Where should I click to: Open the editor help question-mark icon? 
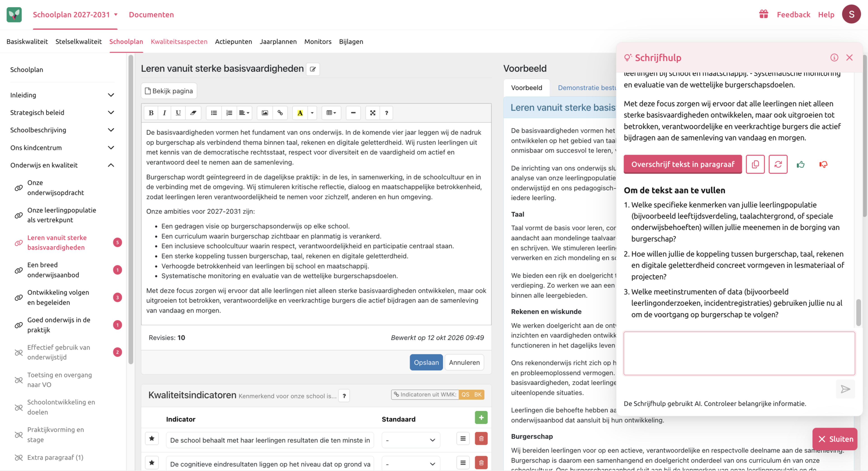click(x=387, y=113)
